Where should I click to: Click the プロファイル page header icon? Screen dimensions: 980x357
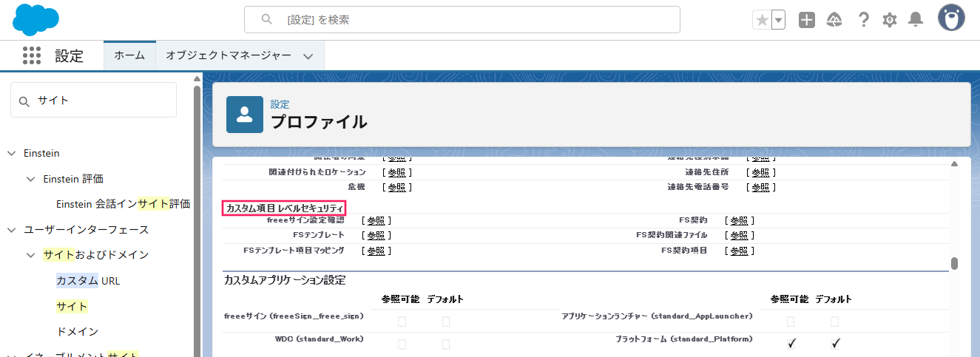pos(245,115)
